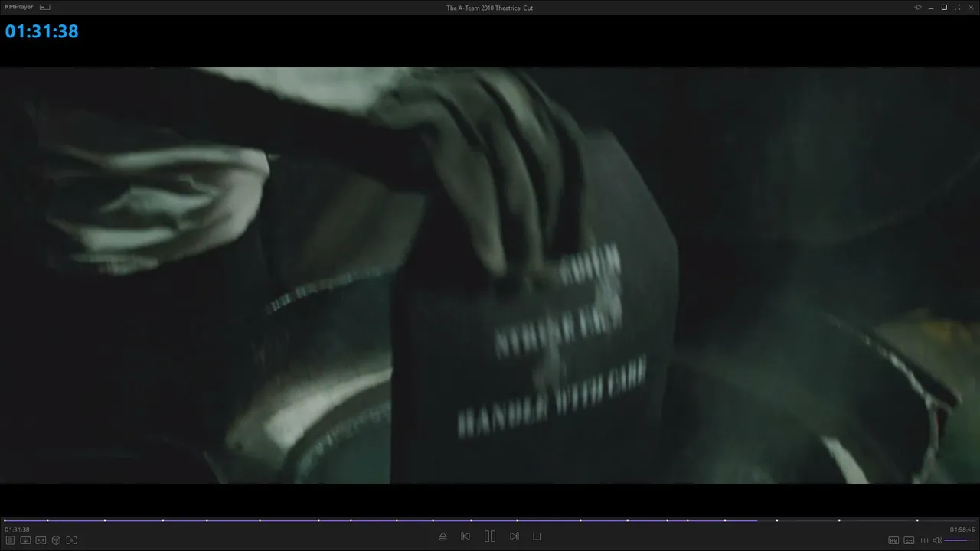This screenshot has width=980, height=551.
Task: Mute the audio with speaker icon
Action: pyautogui.click(x=937, y=540)
